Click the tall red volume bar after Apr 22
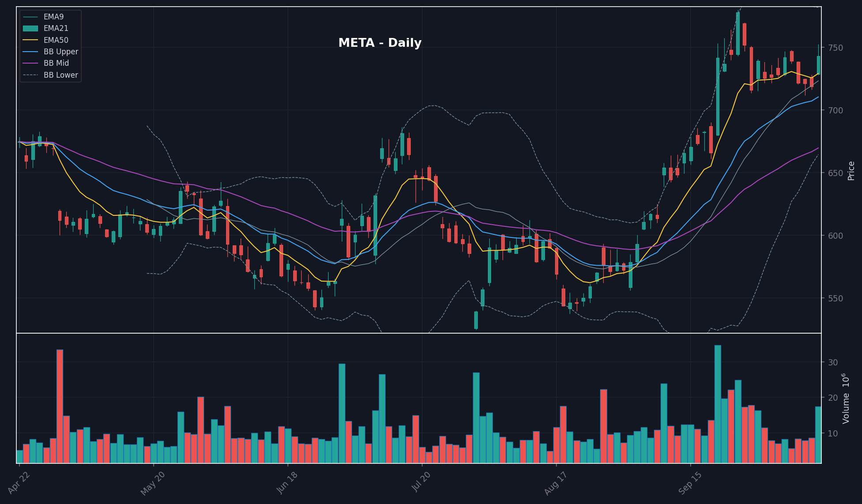The height and width of the screenshot is (504, 862). (x=60, y=406)
